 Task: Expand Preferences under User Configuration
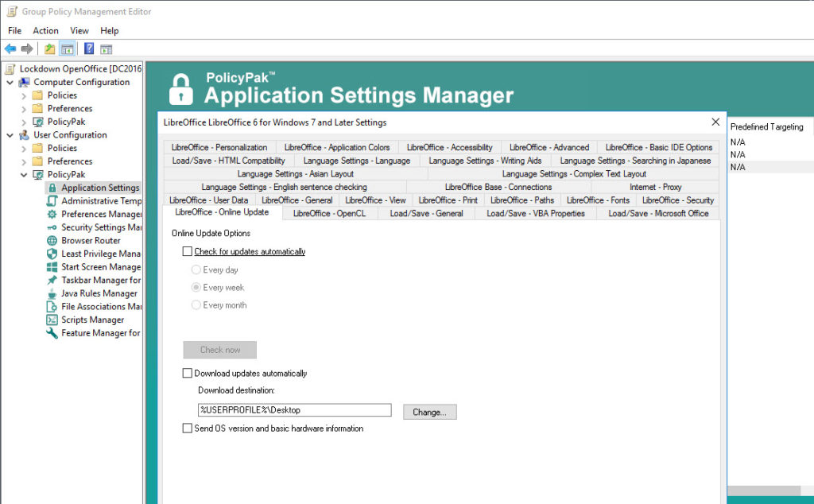pyautogui.click(x=24, y=161)
